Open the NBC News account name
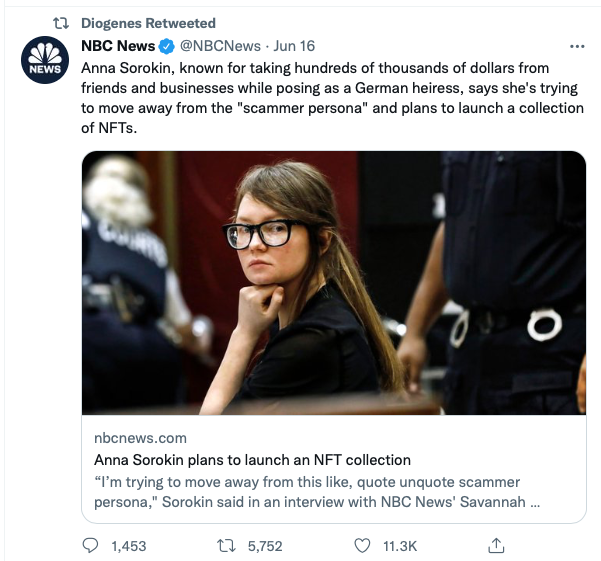The image size is (601, 561). 118,46
